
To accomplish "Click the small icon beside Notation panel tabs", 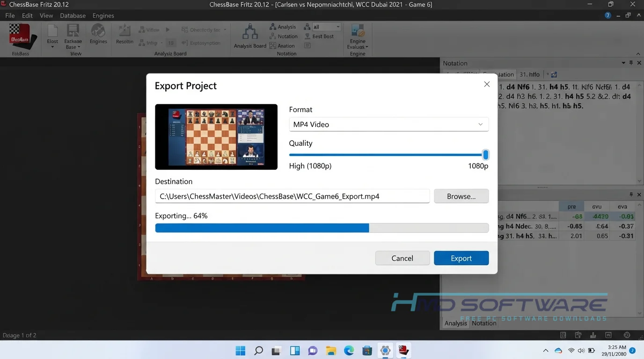I will (554, 74).
